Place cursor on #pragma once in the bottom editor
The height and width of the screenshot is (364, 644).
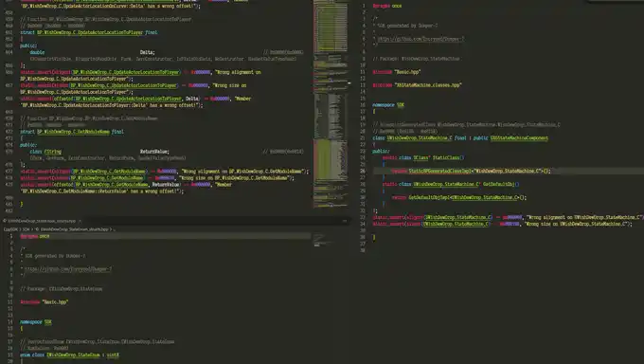click(x=35, y=236)
